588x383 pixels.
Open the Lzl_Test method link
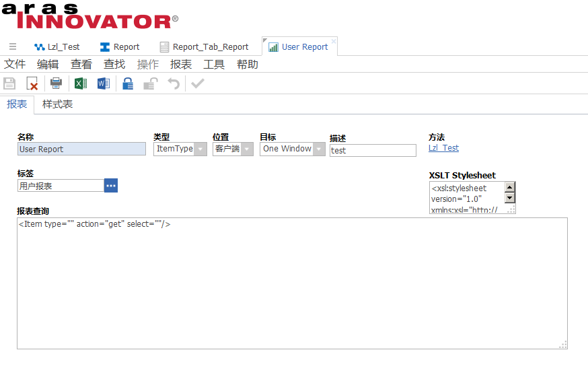click(443, 148)
